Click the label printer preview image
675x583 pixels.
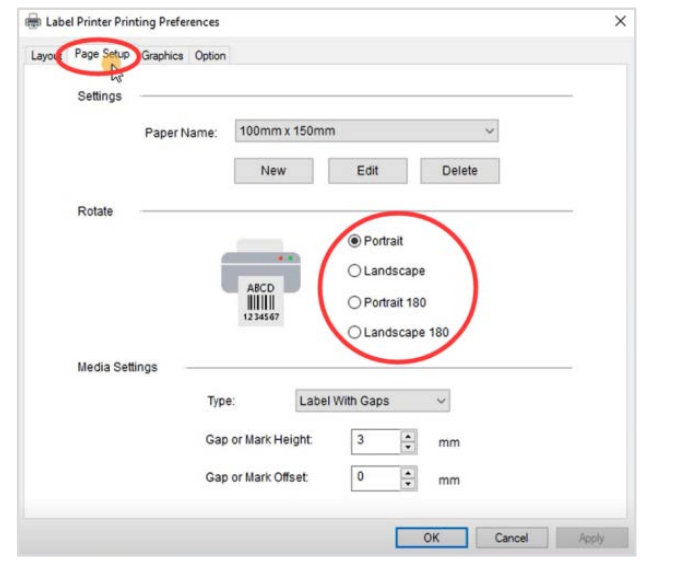click(259, 283)
